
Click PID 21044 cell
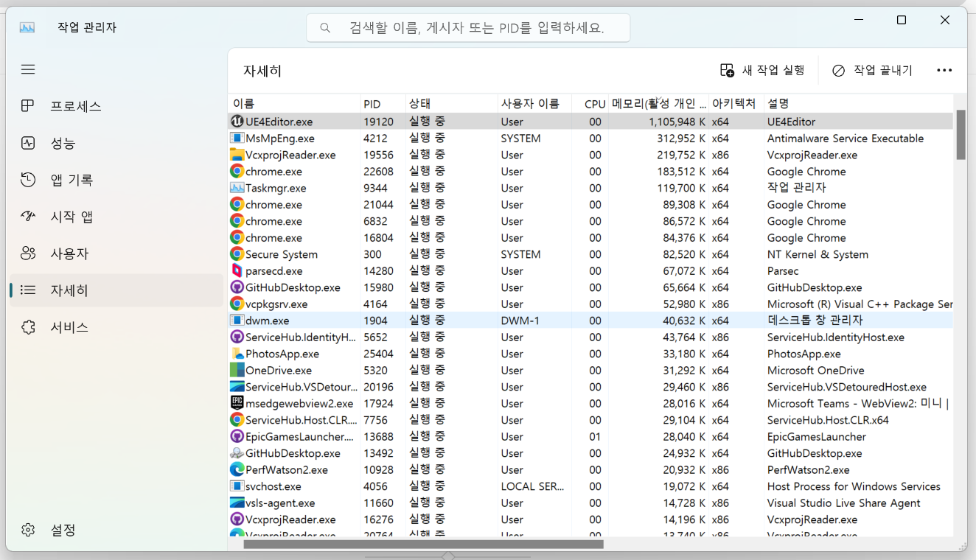tap(378, 204)
